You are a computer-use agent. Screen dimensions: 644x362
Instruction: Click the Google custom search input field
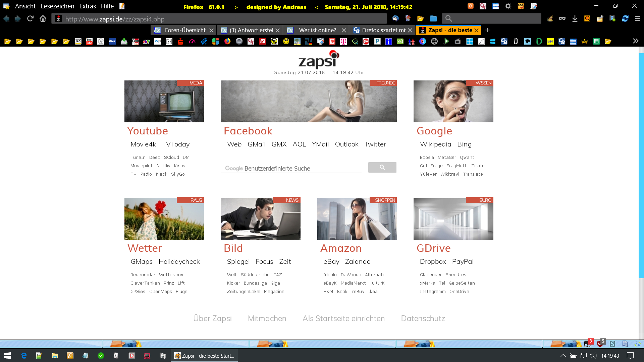[x=291, y=168]
